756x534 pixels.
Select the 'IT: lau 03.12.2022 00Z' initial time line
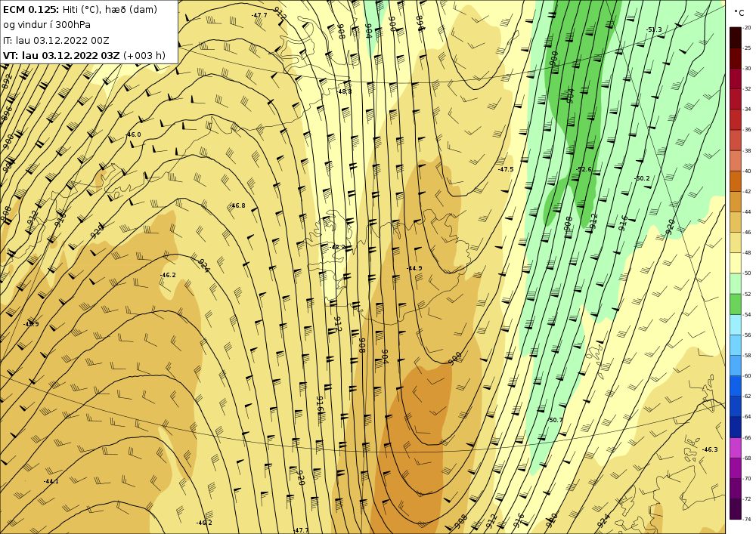pos(56,40)
